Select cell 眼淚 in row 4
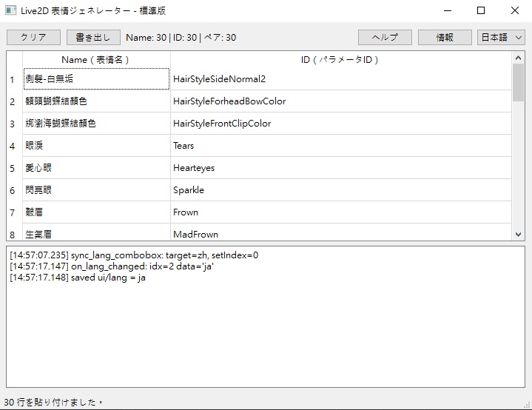532x410 pixels. 96,146
